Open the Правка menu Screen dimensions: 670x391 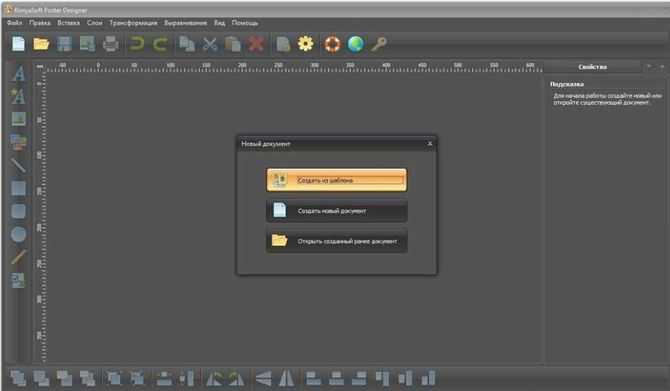point(40,23)
